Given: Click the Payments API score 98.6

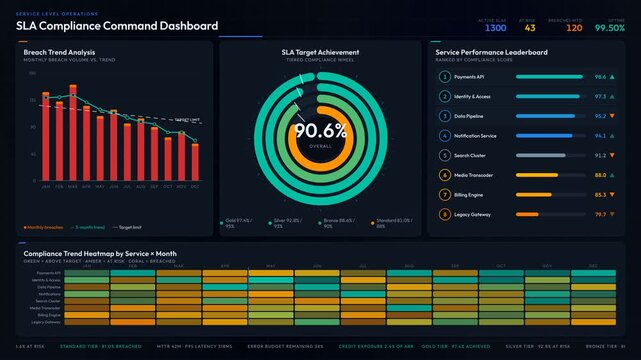Looking at the screenshot, I should 600,77.
